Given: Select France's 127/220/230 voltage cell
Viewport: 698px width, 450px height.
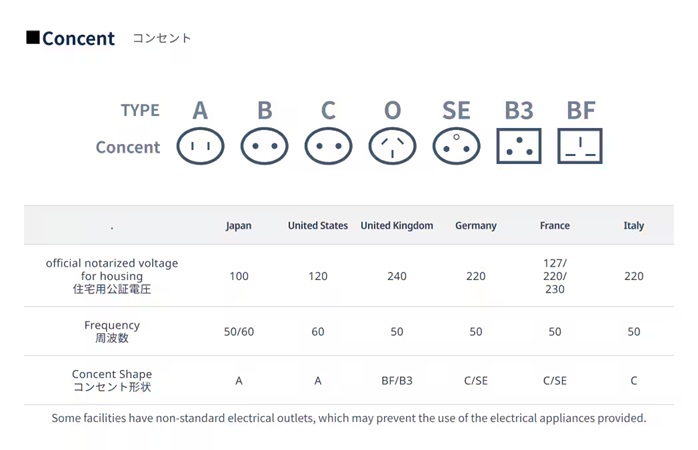Looking at the screenshot, I should [x=555, y=276].
